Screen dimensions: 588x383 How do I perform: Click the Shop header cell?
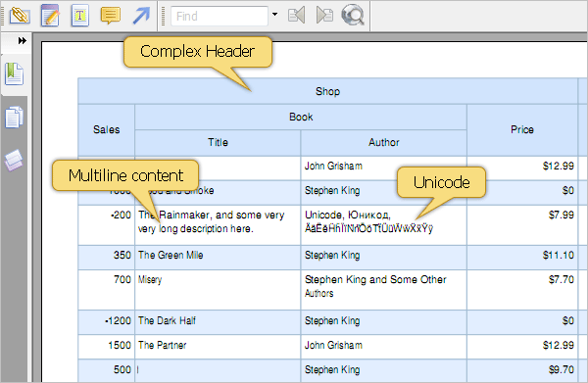(327, 91)
